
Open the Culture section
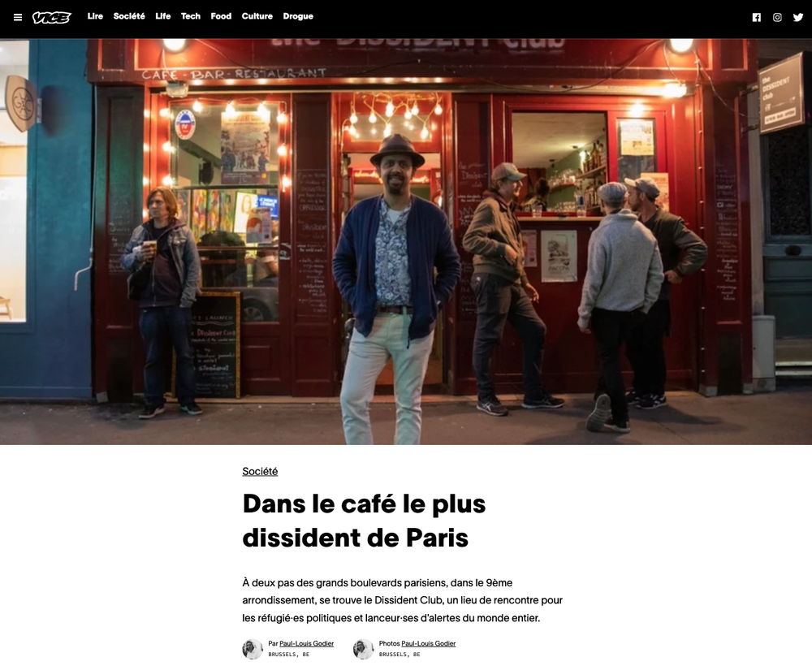[x=257, y=16]
